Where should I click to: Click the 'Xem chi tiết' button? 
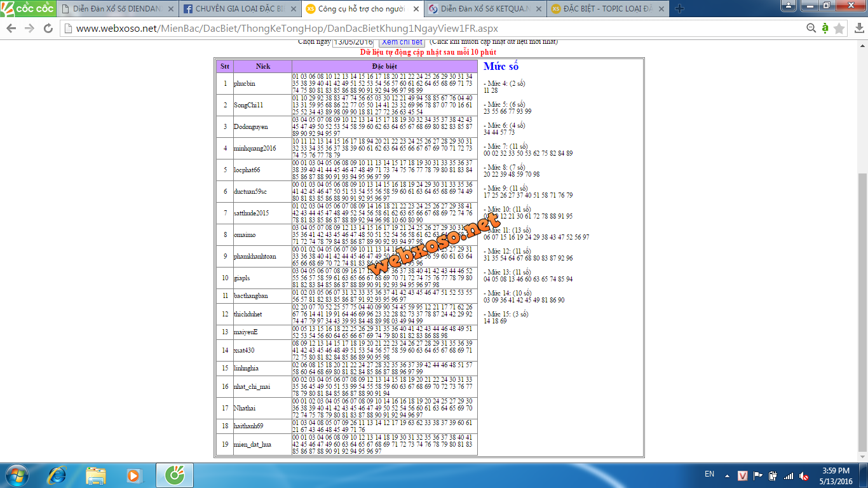pyautogui.click(x=402, y=42)
